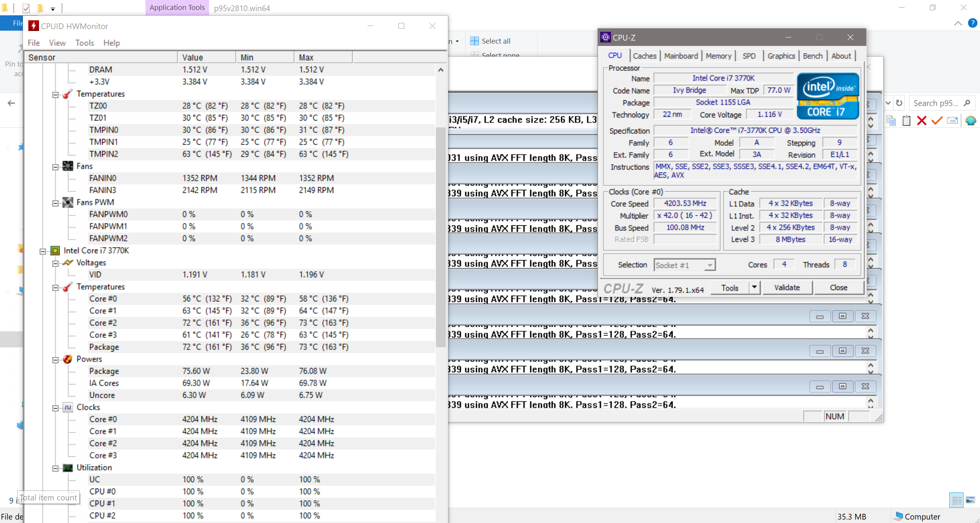Collapse the Voltages group under Intel Core i7
Screen dimensions: 980x523
point(56,263)
